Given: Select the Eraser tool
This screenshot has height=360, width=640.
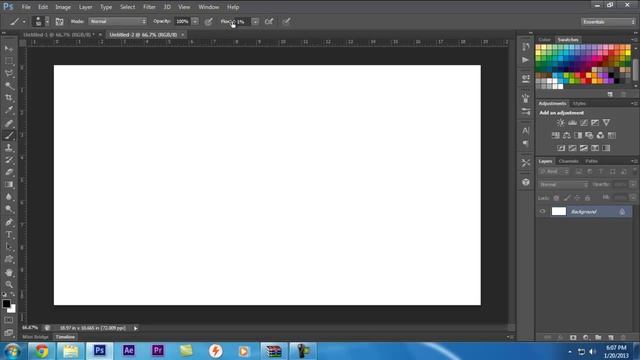Looking at the screenshot, I should pyautogui.click(x=9, y=172).
